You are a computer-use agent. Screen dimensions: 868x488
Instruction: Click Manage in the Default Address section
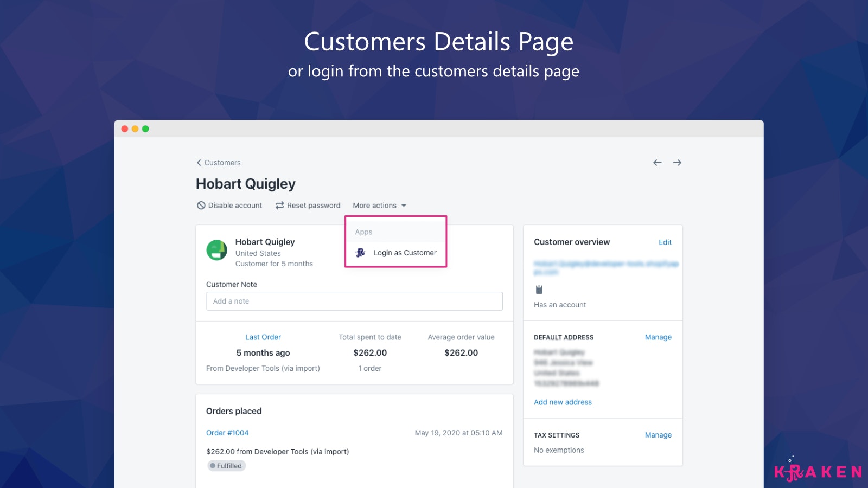[658, 337]
